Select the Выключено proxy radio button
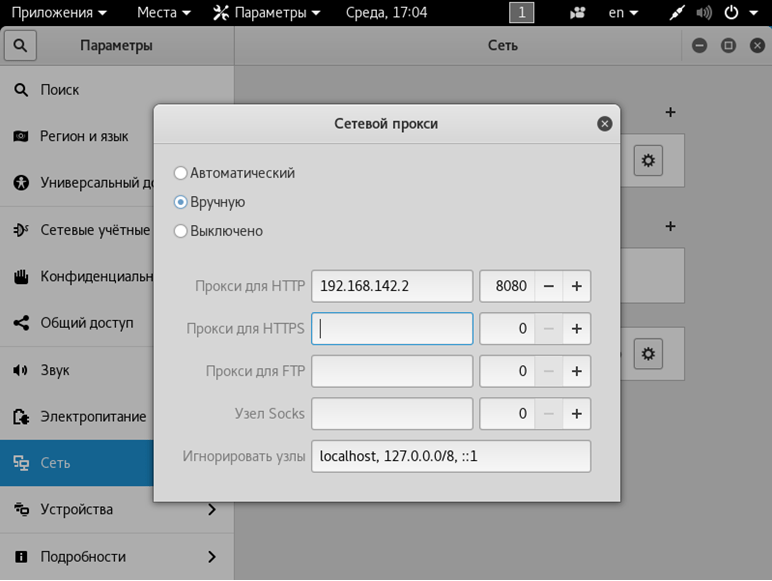Image resolution: width=772 pixels, height=581 pixels. click(x=181, y=231)
